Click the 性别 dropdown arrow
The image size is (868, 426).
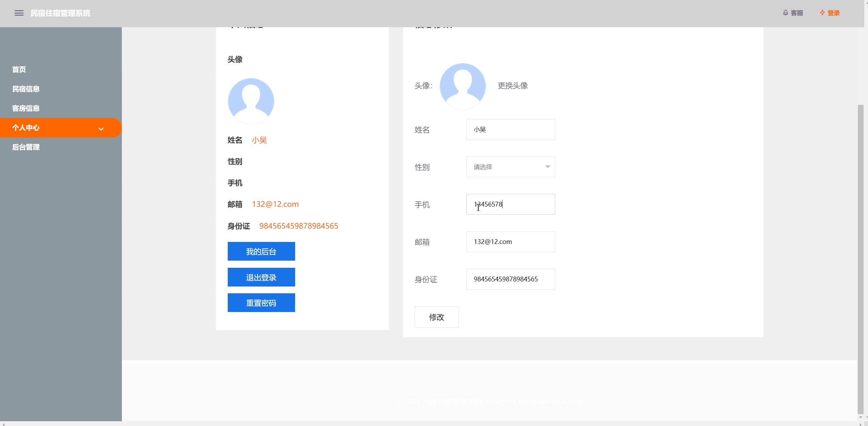pos(547,167)
